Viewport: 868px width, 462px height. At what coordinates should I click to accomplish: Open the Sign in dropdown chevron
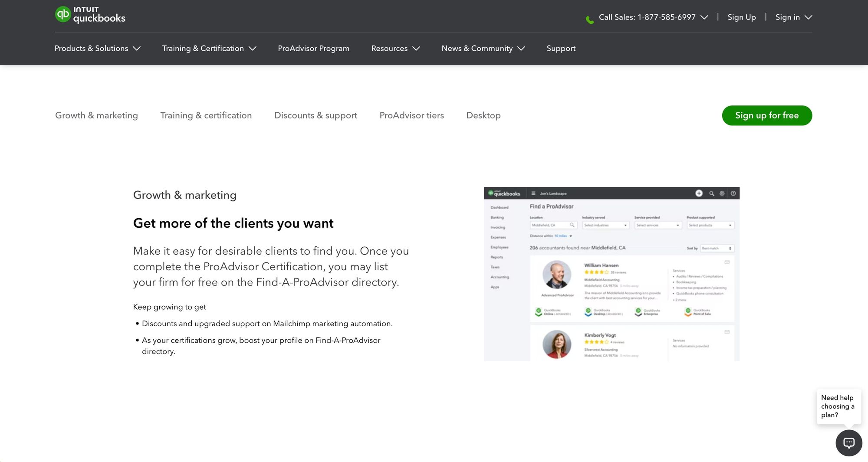point(808,17)
